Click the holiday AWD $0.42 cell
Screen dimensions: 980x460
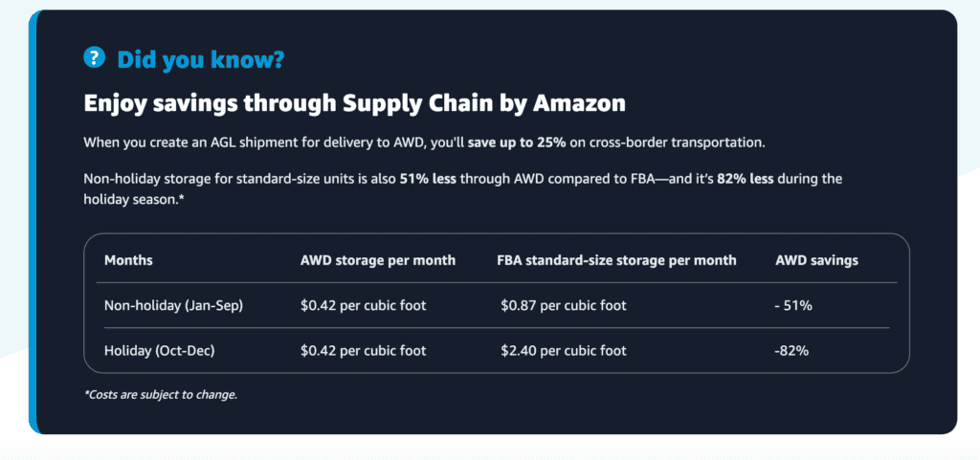[x=363, y=351]
